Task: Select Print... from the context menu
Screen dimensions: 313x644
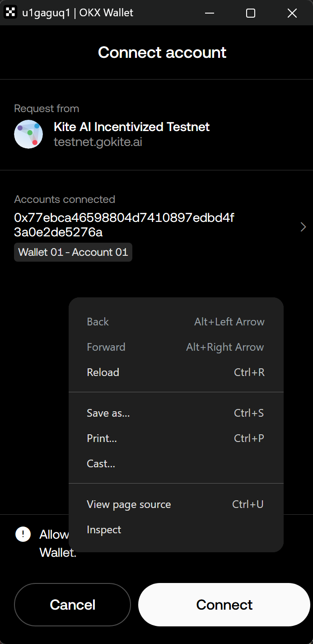Action: pyautogui.click(x=102, y=438)
